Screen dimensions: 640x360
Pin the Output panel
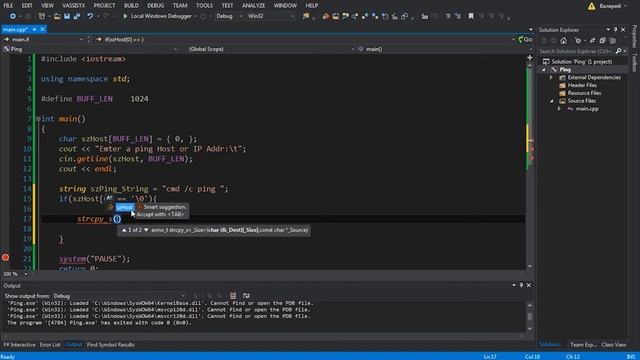click(x=521, y=285)
